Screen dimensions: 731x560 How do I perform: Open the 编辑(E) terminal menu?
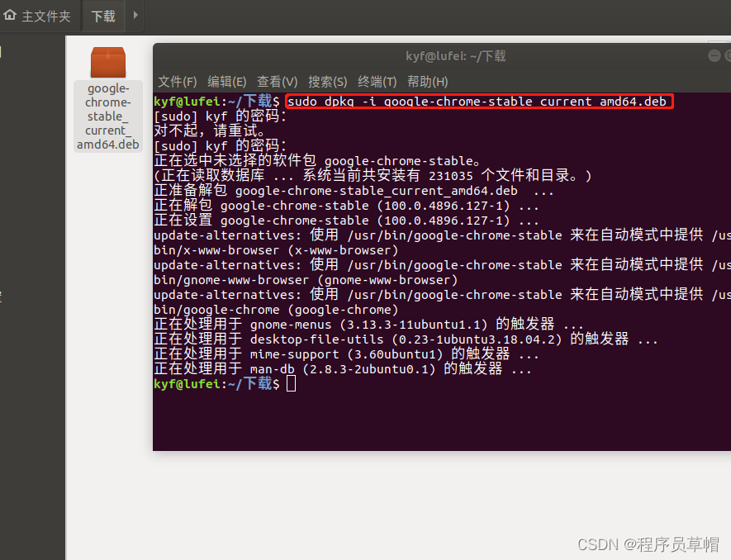click(x=227, y=82)
